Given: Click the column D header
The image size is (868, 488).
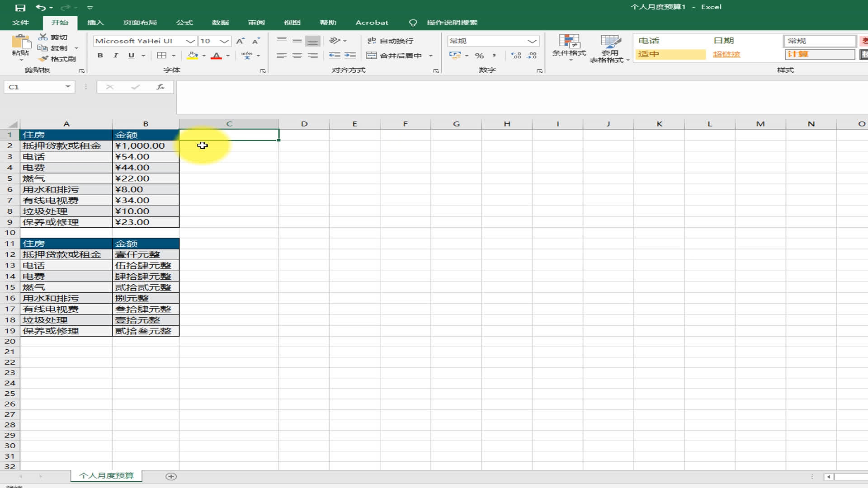Looking at the screenshot, I should (x=304, y=124).
